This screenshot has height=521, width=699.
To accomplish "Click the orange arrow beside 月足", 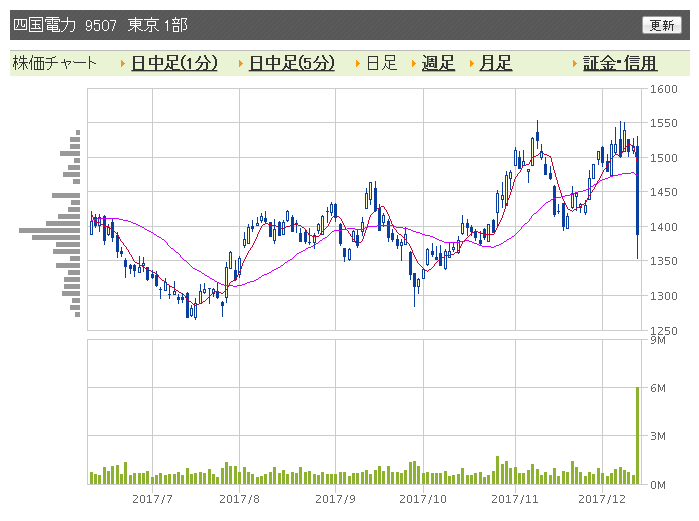I will tap(471, 64).
